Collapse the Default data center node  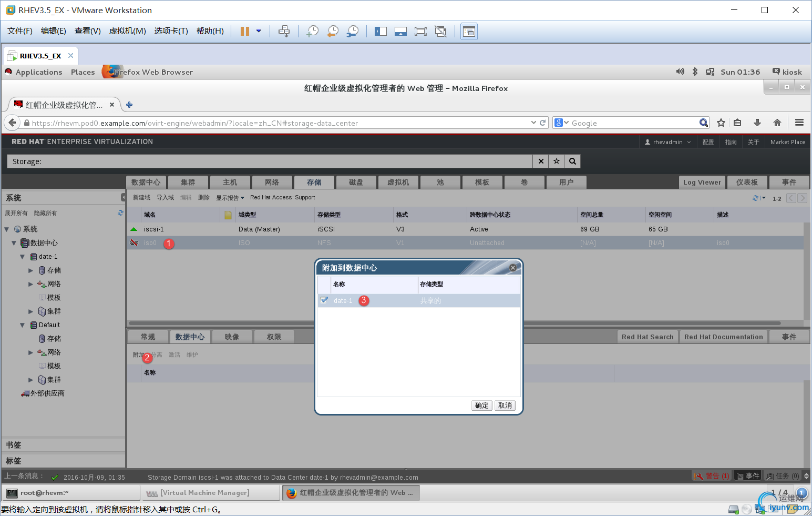tap(23, 325)
